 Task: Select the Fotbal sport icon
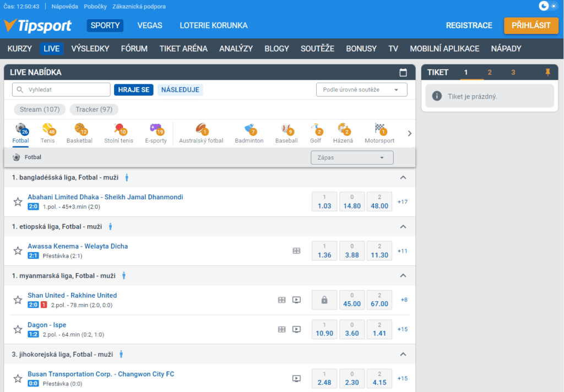(x=20, y=133)
